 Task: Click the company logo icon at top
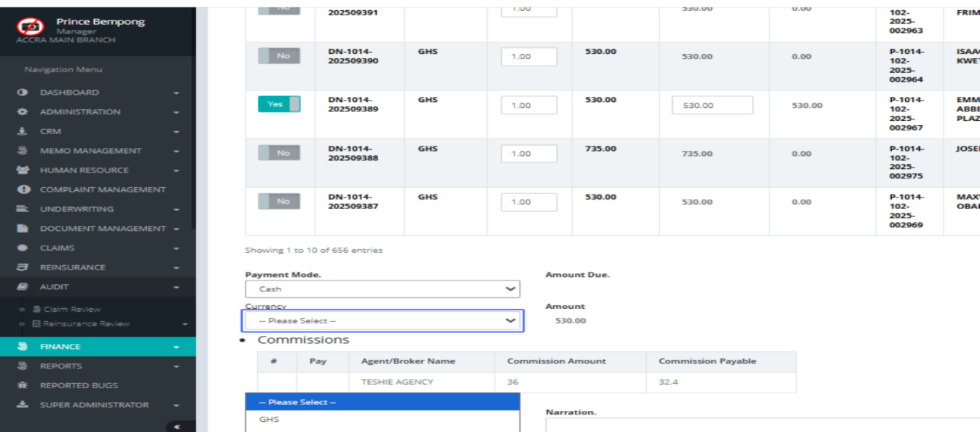point(31,27)
